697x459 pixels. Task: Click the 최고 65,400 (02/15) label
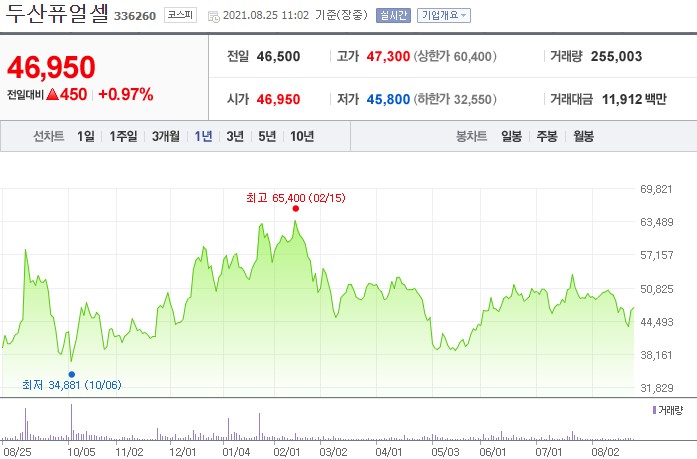pyautogui.click(x=296, y=198)
